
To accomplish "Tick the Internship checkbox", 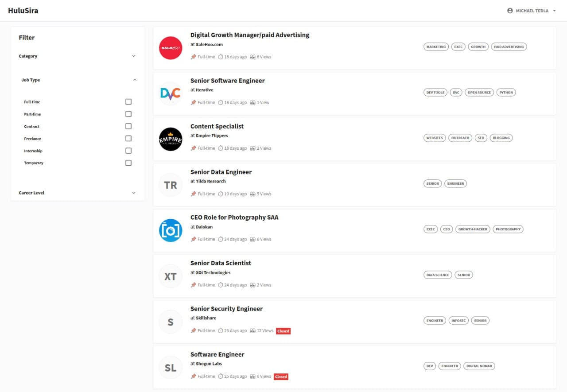I will point(128,151).
